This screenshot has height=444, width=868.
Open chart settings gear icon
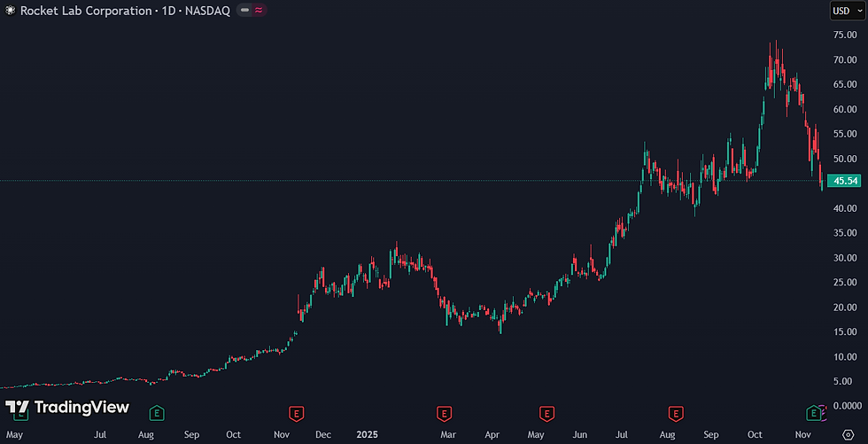coord(849,434)
